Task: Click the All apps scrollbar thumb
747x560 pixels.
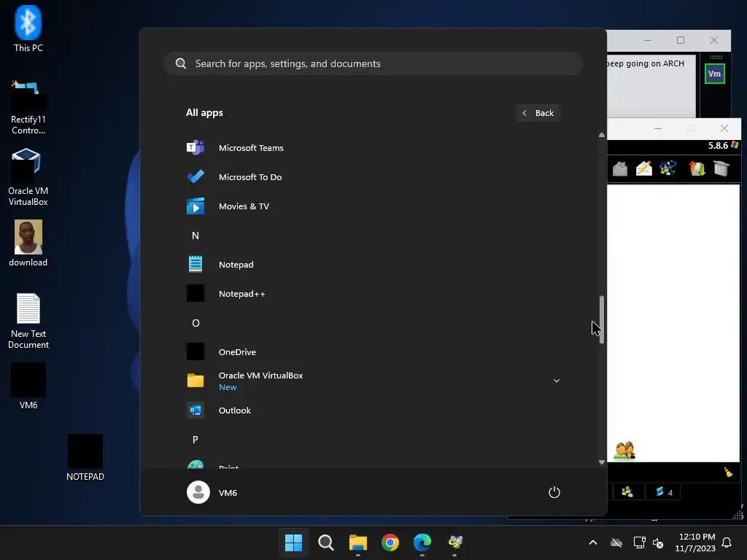Action: [x=602, y=319]
